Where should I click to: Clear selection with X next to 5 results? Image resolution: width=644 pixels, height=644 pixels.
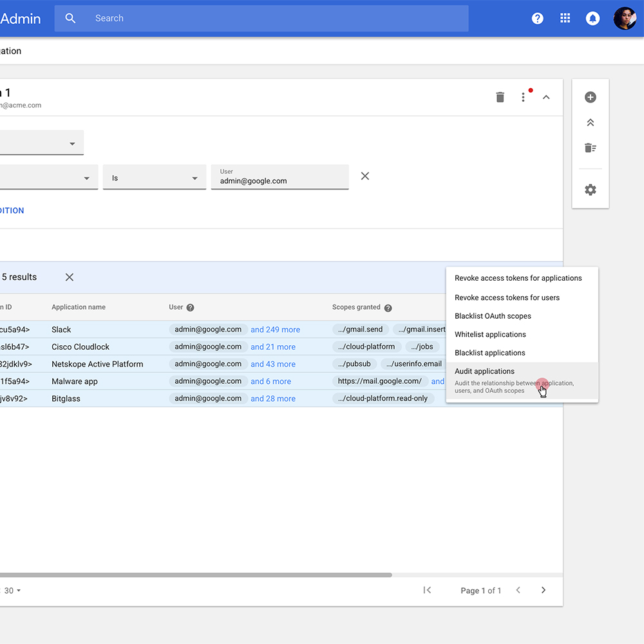point(70,277)
